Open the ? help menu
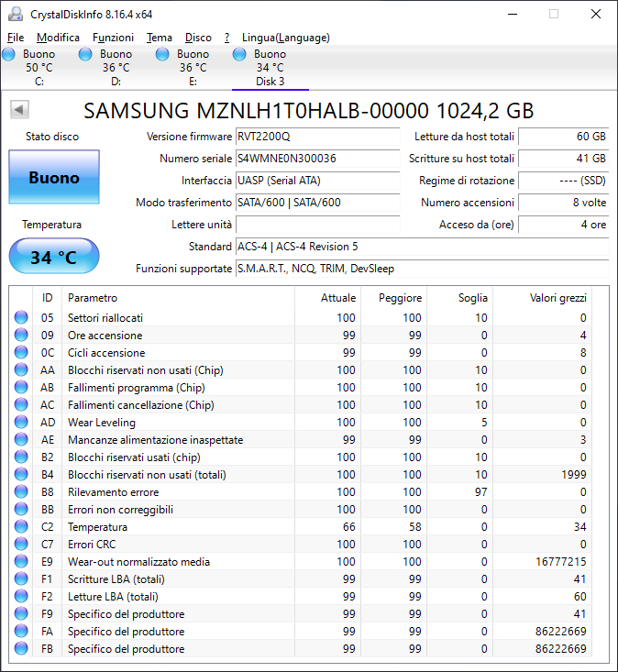The height and width of the screenshot is (672, 618). tap(226, 38)
